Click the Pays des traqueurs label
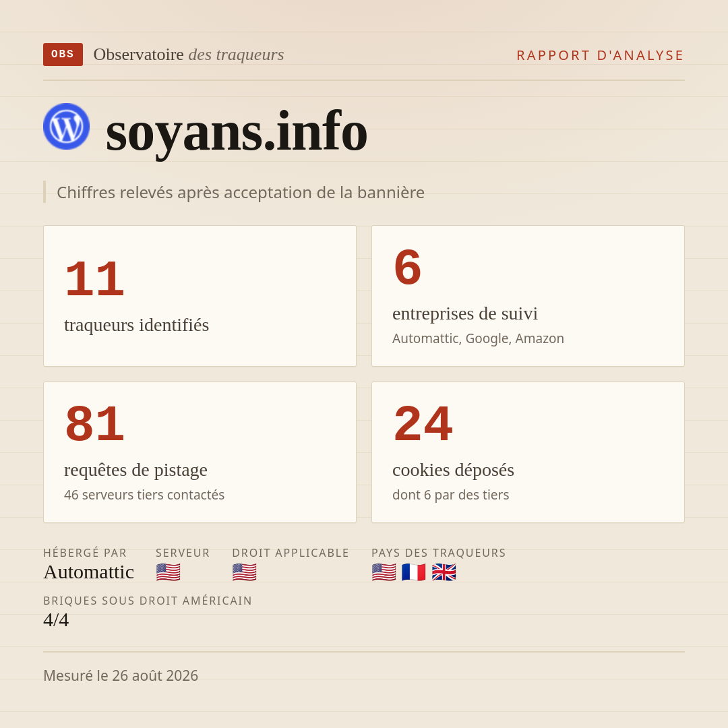Viewport: 728px width, 728px height. [439, 553]
